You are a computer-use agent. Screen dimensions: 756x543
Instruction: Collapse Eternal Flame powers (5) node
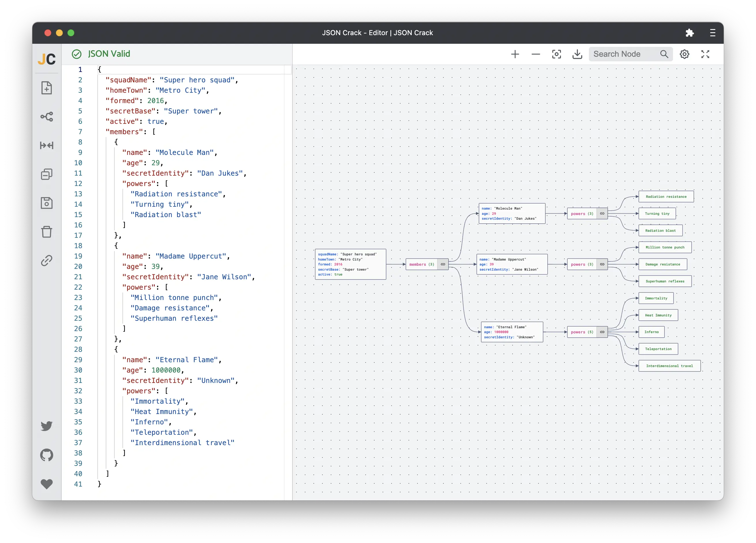point(602,332)
